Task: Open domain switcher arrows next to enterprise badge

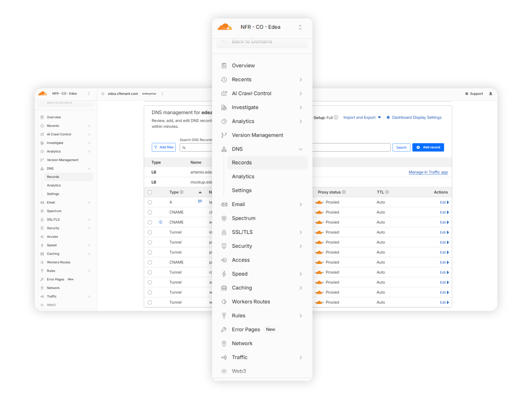Action: 162,94
